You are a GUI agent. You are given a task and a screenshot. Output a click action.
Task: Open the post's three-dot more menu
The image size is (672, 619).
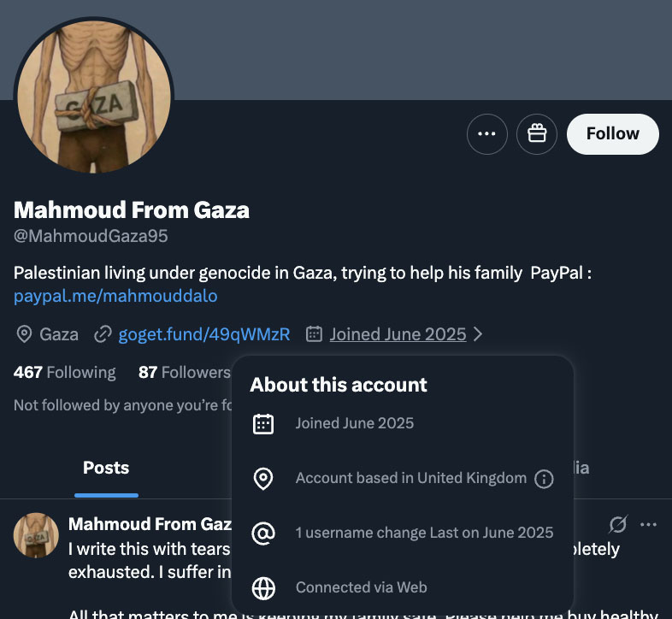point(648,524)
